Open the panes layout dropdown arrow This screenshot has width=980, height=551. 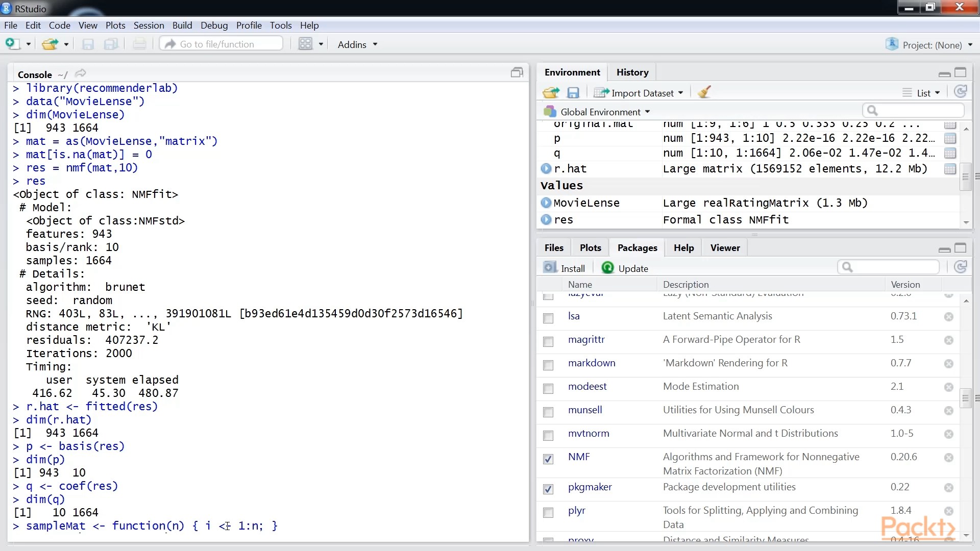tap(321, 44)
